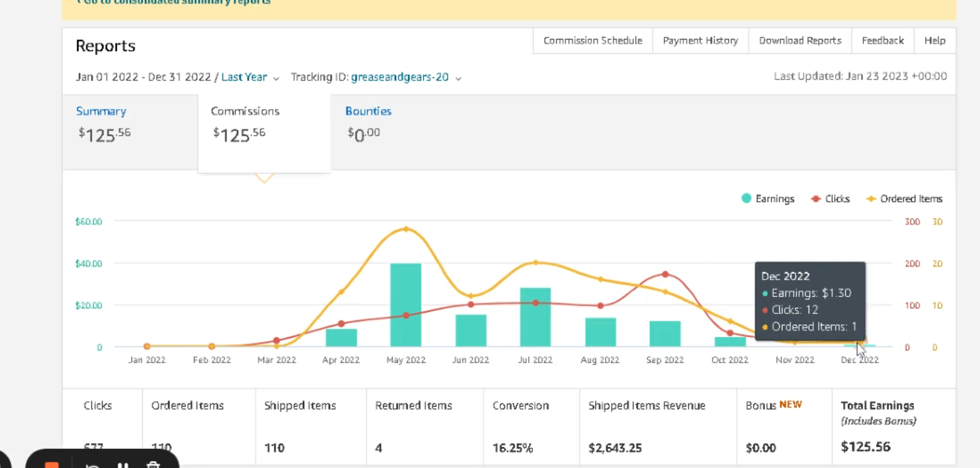The height and width of the screenshot is (468, 980).
Task: Click the 16.25% conversion value
Action: pos(512,448)
